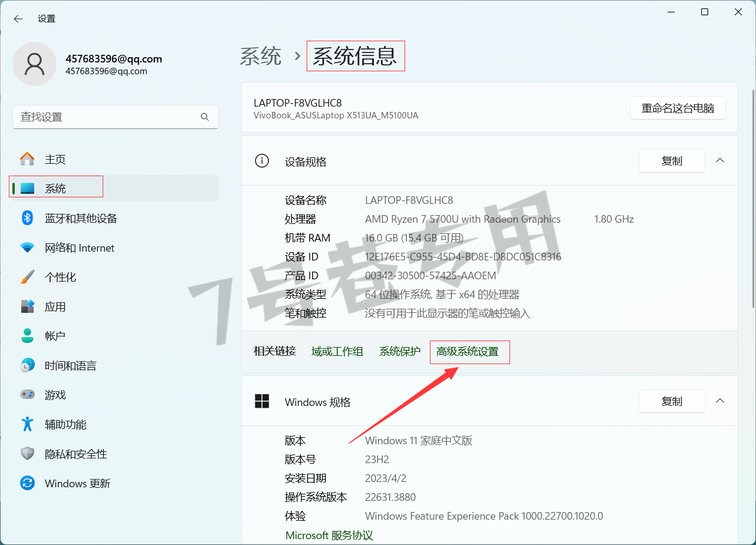Minimize the Settings window
The image size is (756, 545).
670,12
